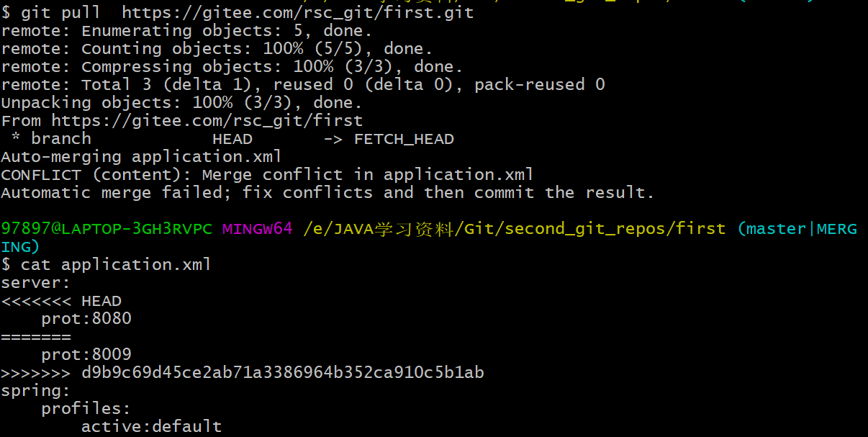This screenshot has height=437, width=868.
Task: Click the cyan '(master|MERG' branch indicator
Action: (x=797, y=229)
